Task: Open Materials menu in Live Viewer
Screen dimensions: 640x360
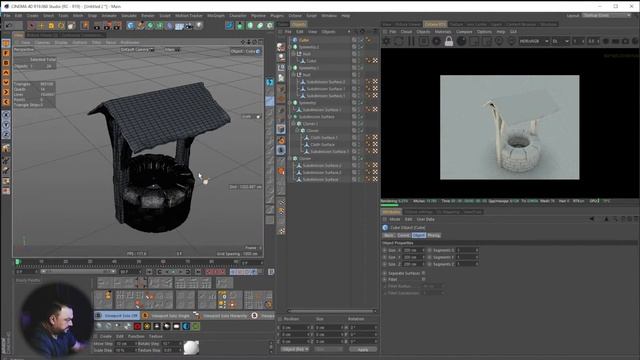Action: coord(442,32)
